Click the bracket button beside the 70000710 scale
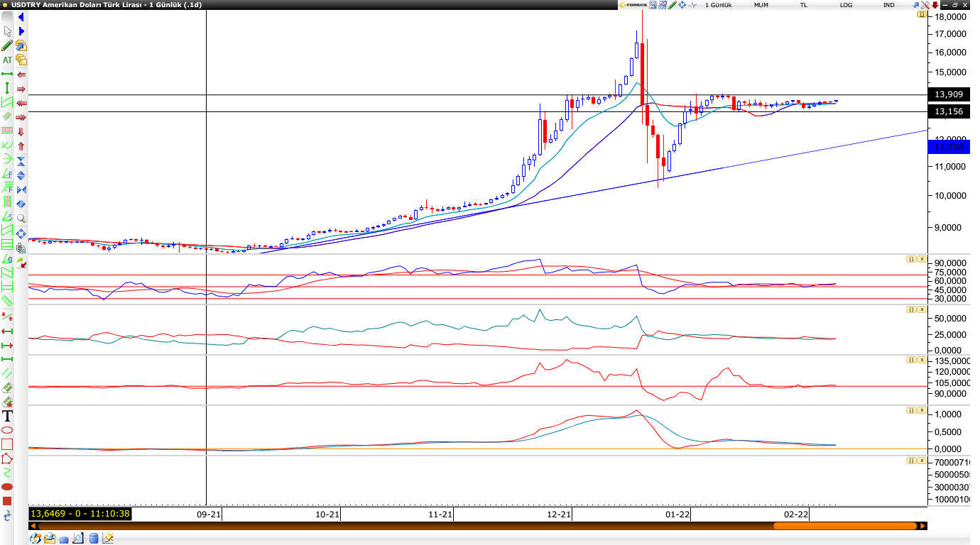The image size is (980, 545). coord(910,461)
